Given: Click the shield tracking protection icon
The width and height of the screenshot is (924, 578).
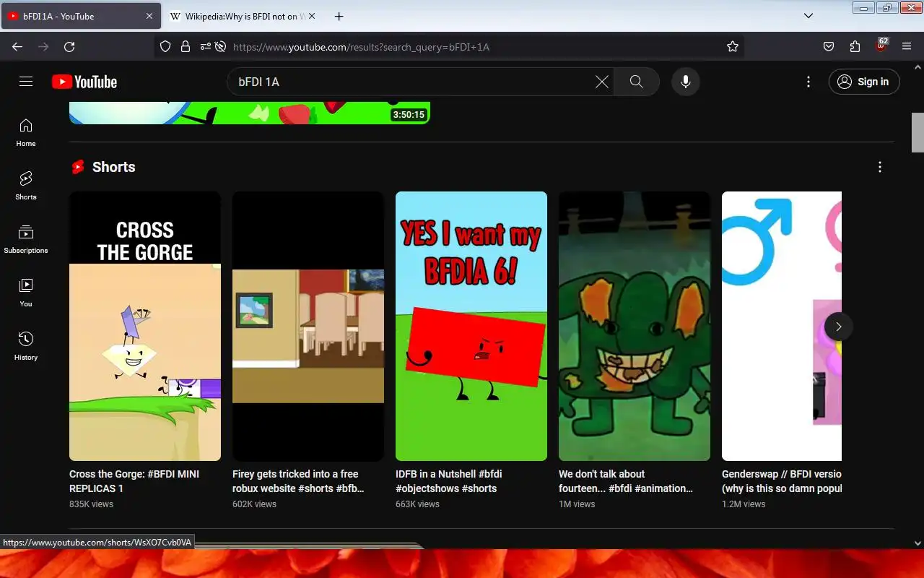Looking at the screenshot, I should point(165,46).
